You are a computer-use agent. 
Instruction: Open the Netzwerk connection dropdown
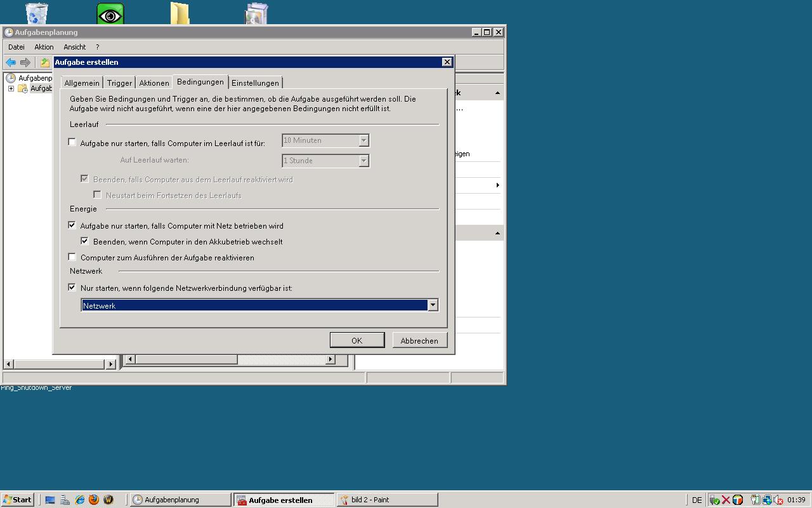click(433, 305)
